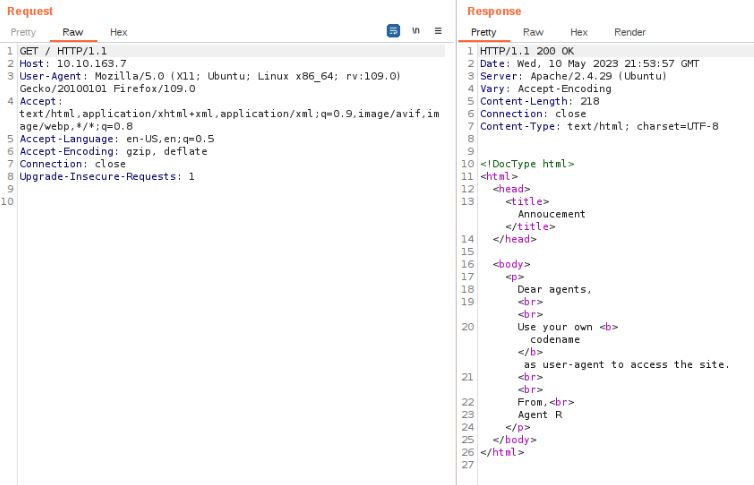Click the '<!DocType html>' line

527,164
